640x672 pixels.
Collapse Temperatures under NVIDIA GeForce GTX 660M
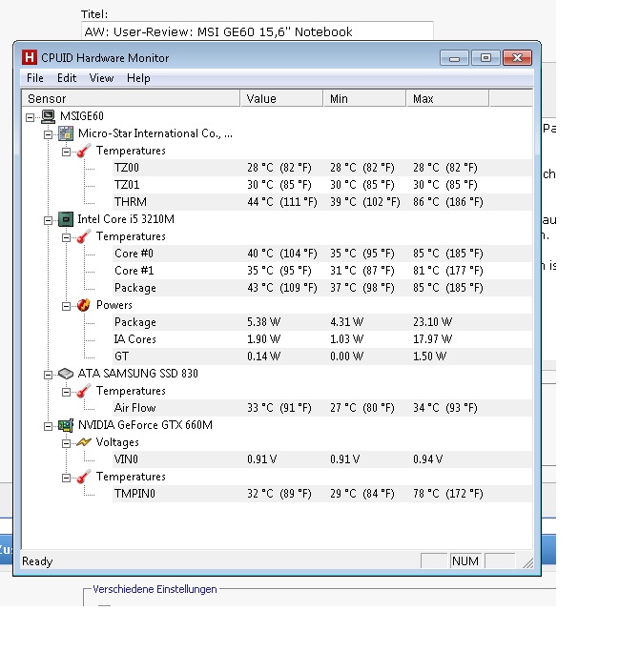(66, 478)
